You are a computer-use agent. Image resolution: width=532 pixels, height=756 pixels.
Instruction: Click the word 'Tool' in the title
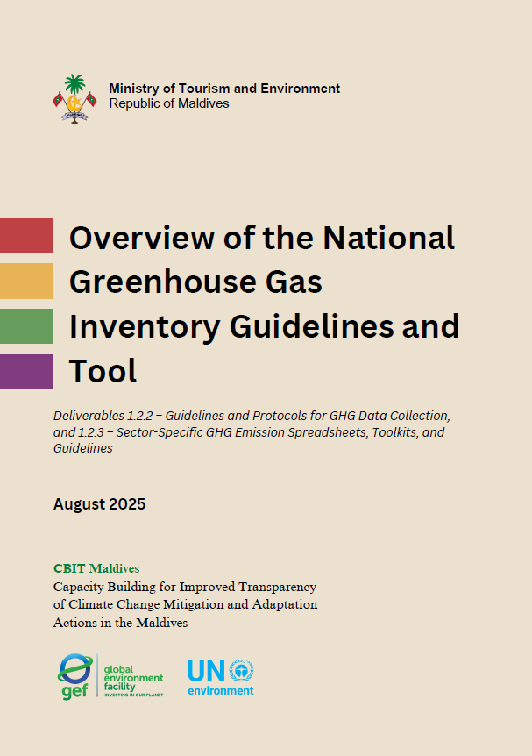(103, 371)
